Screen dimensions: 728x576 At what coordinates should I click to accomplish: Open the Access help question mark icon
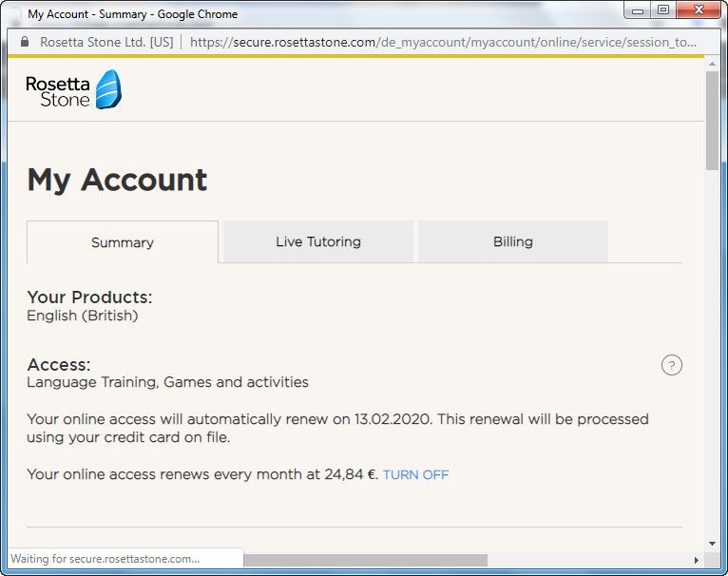671,365
